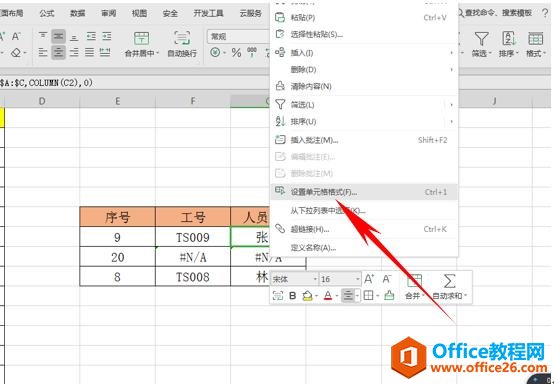Click the thousands separator icon
Image resolution: width=554 pixels, height=385 pixels.
(x=252, y=52)
